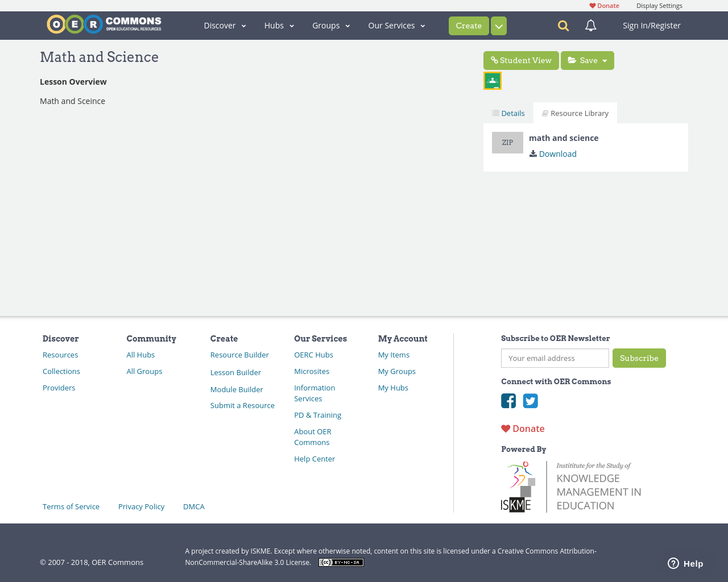Image resolution: width=728 pixels, height=582 pixels.
Task: Click the Creative Commons license badge
Action: coord(341,562)
